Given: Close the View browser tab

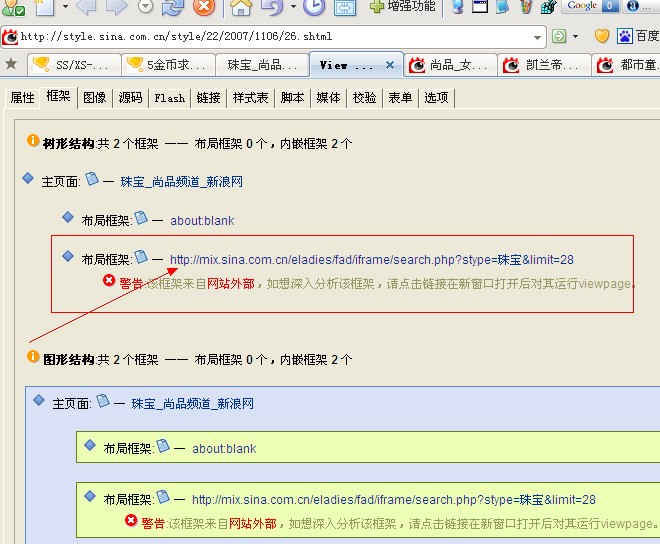Looking at the screenshot, I should pyautogui.click(x=390, y=65).
